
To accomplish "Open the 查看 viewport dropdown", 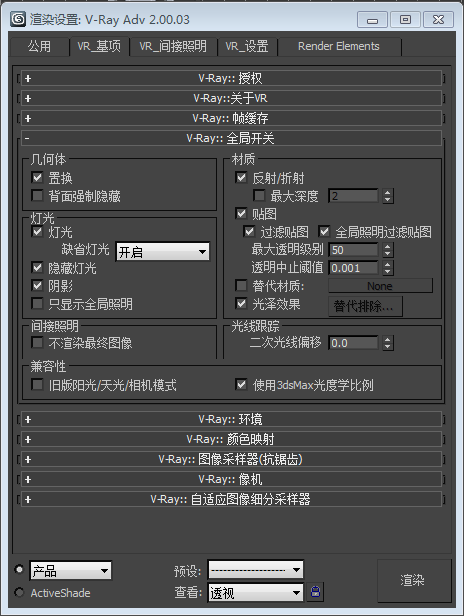I will tap(255, 592).
